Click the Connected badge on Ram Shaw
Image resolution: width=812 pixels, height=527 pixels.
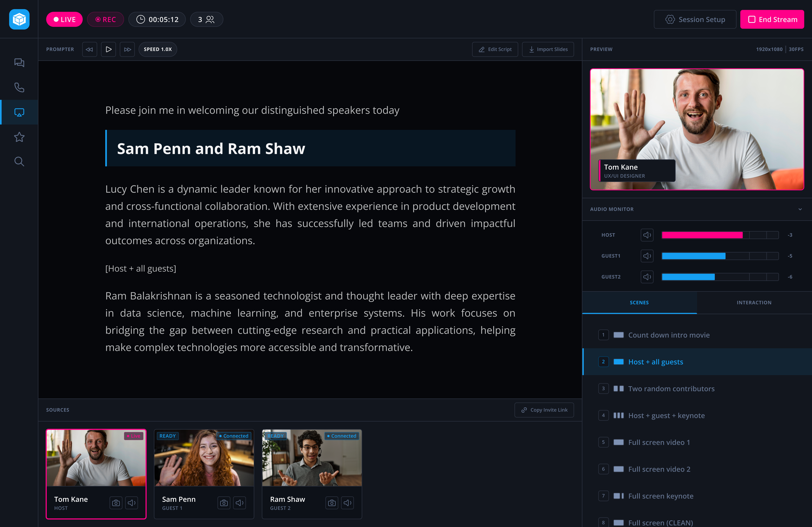[x=342, y=436]
